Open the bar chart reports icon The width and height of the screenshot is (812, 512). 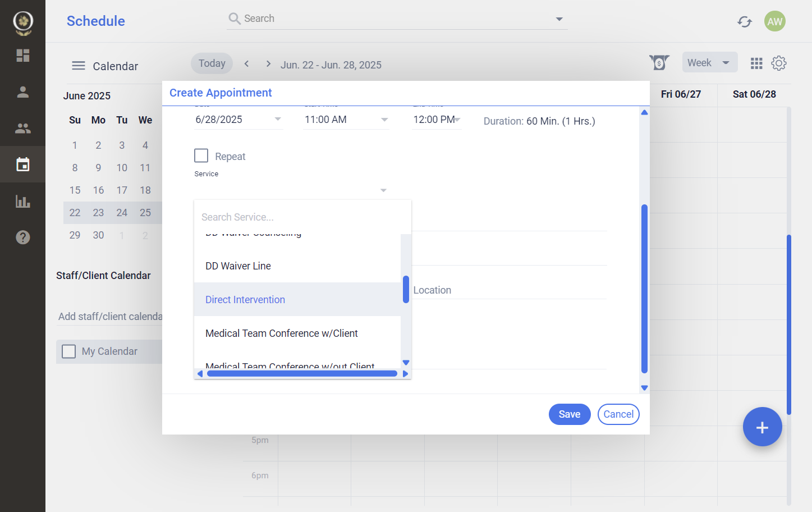coord(22,201)
